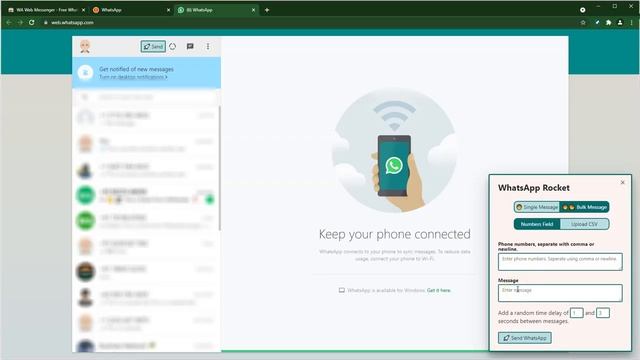Open the chat with unread green badge
Viewport: 640px width, 360px height.
coord(146,195)
